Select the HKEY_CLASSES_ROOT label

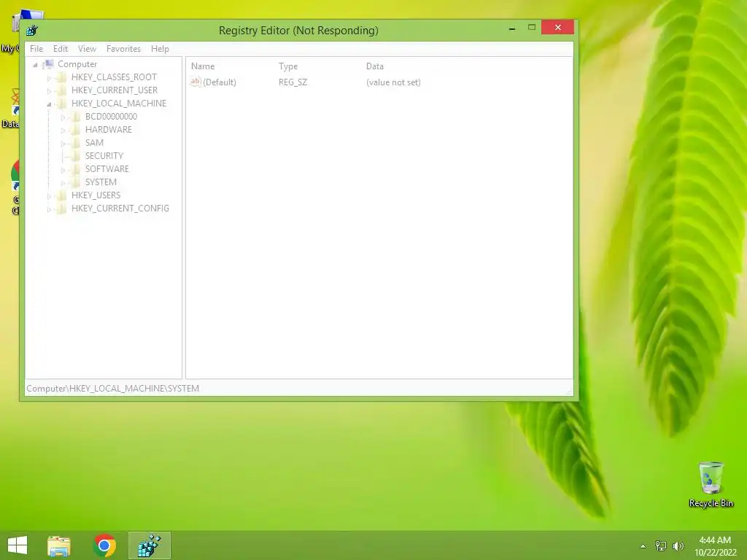[x=114, y=77]
